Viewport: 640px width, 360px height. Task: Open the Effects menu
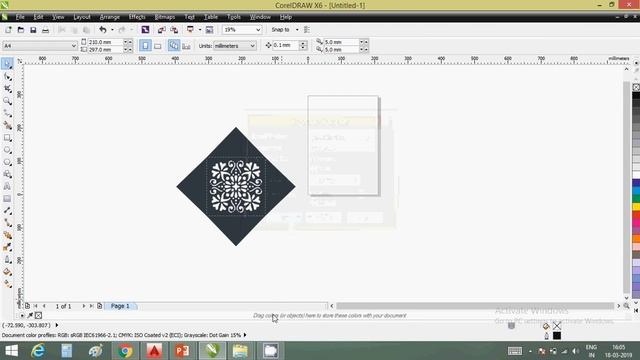[137, 17]
